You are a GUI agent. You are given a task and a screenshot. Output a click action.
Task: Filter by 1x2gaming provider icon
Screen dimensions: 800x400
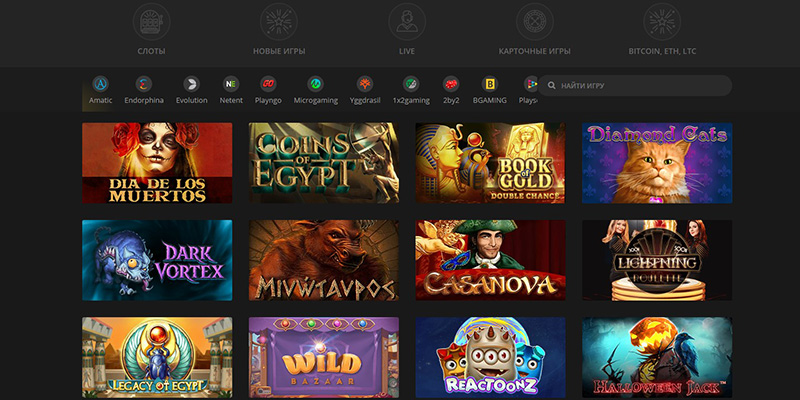(411, 84)
